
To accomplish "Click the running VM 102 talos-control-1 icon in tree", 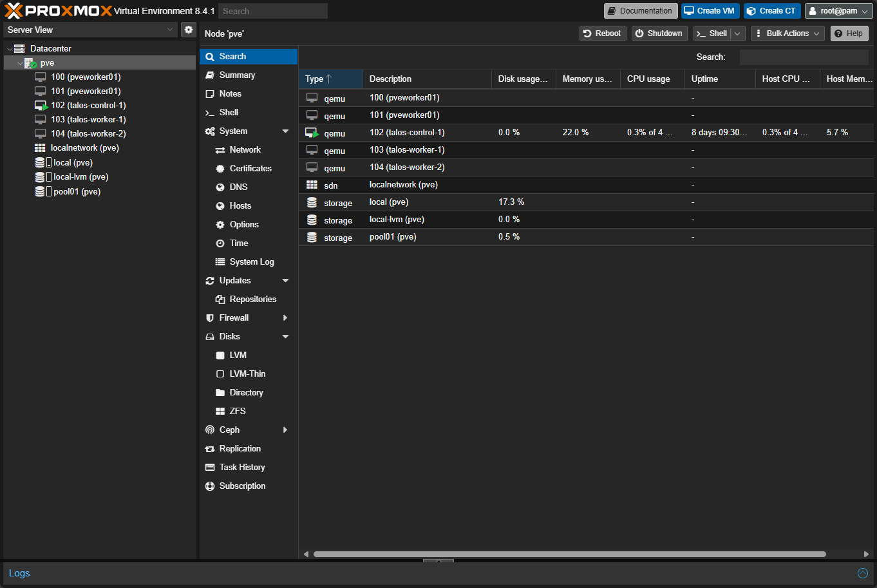I will point(41,106).
